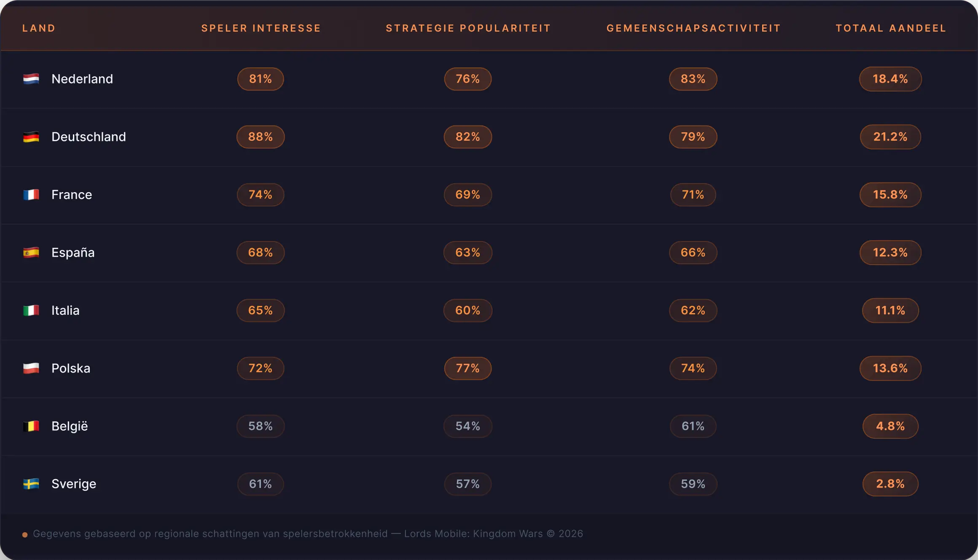Click the French flag icon

tap(31, 195)
